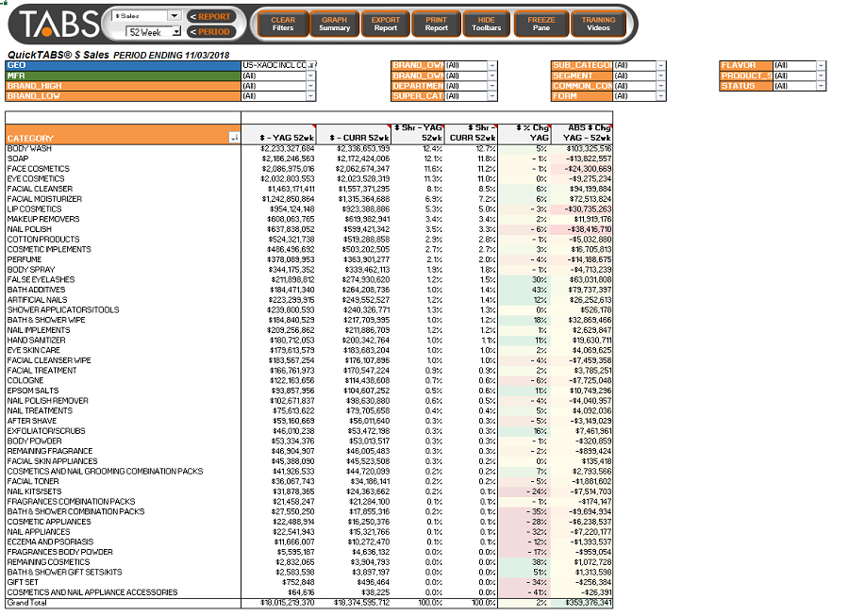This screenshot has height=616, width=849.
Task: Expand the COMMON_CON filter dropdown
Action: tap(660, 86)
